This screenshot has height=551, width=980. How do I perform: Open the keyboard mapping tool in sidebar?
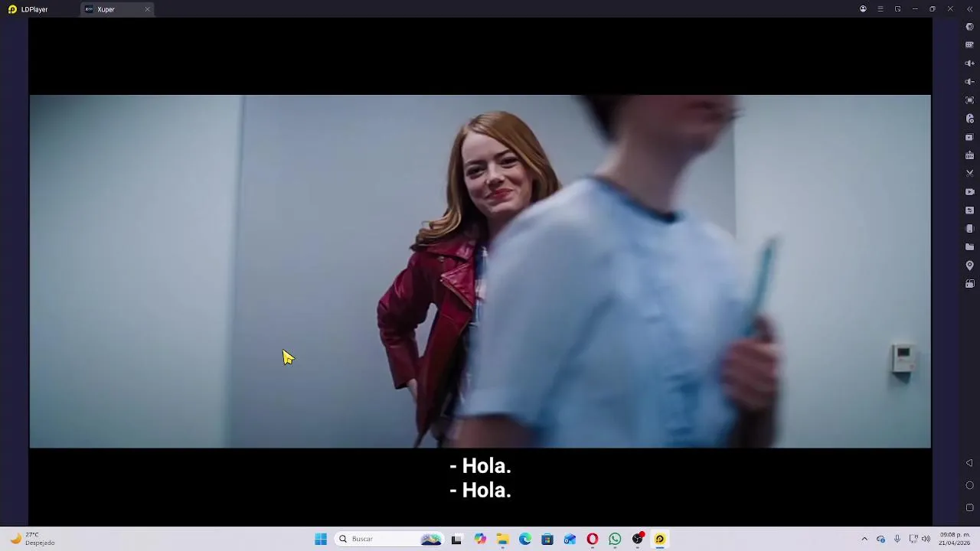[x=969, y=45]
